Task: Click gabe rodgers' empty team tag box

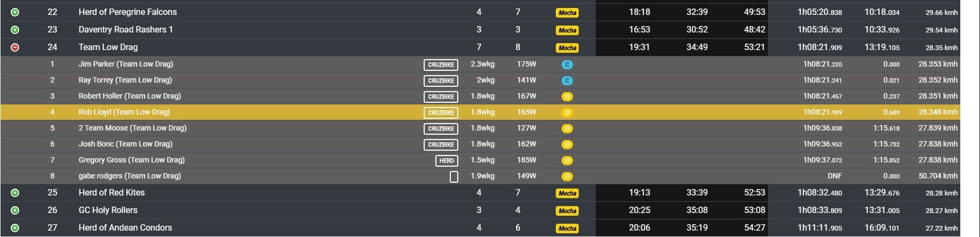Action: pos(454,177)
